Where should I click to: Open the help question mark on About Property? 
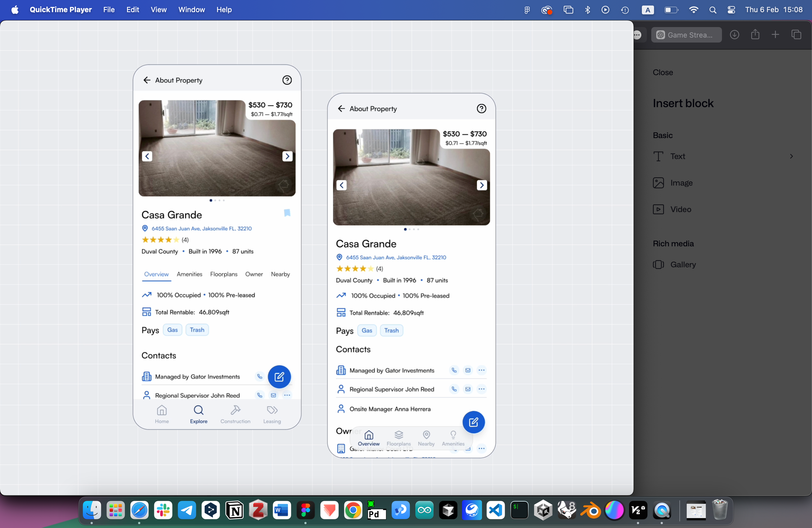tap(287, 80)
